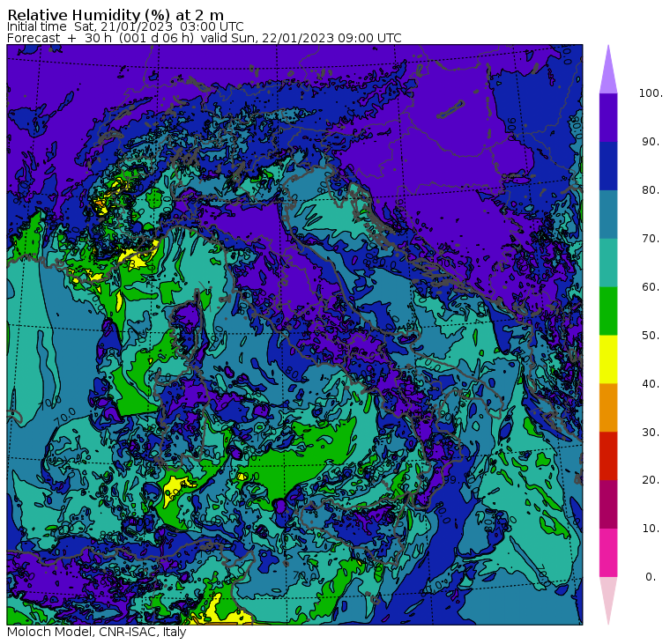This screenshot has height=644, width=670.
Task: Click the "70." legend label
Action: 651,238
